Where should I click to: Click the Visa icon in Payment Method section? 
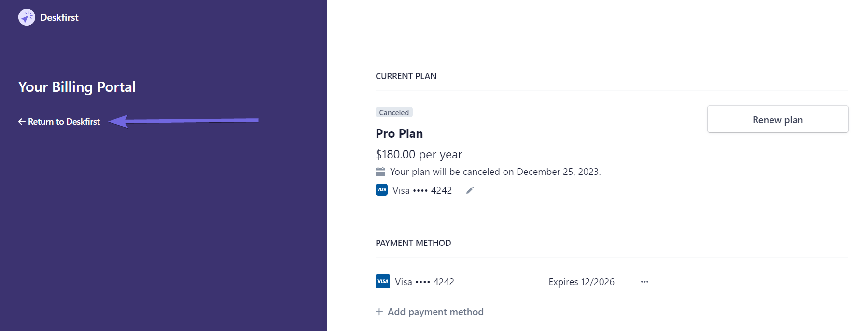pyautogui.click(x=383, y=281)
